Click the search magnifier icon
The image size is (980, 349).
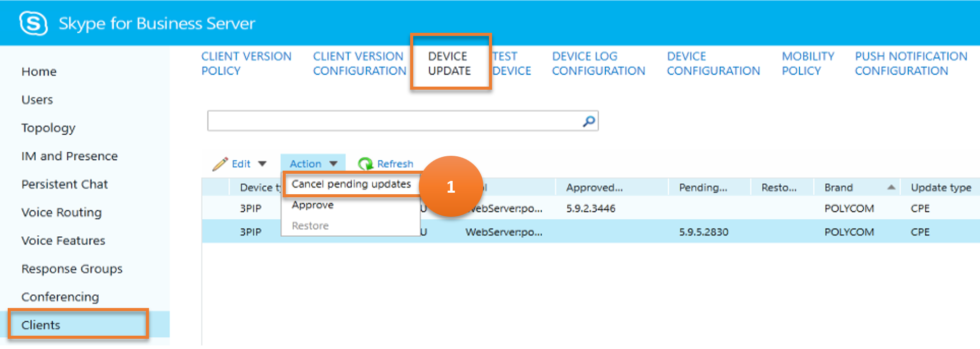[589, 121]
